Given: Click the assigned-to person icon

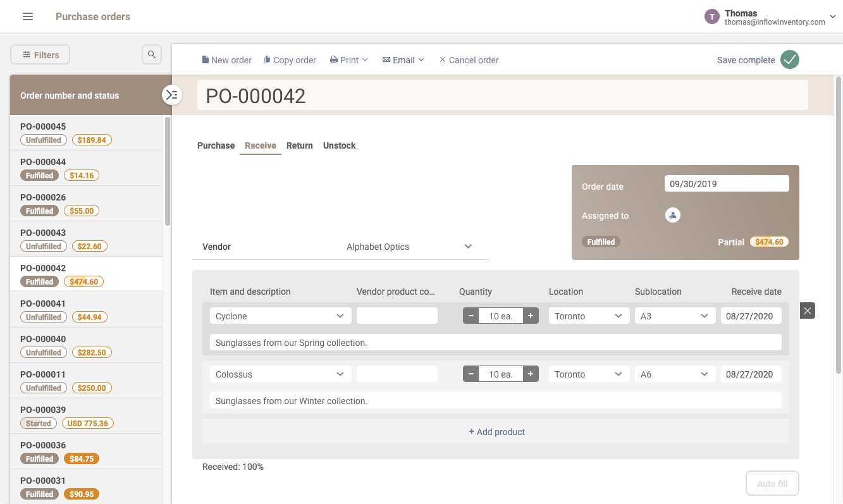Looking at the screenshot, I should (673, 215).
